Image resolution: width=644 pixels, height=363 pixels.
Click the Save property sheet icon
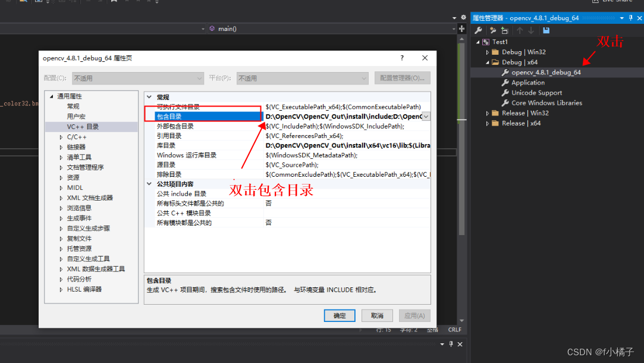click(546, 30)
